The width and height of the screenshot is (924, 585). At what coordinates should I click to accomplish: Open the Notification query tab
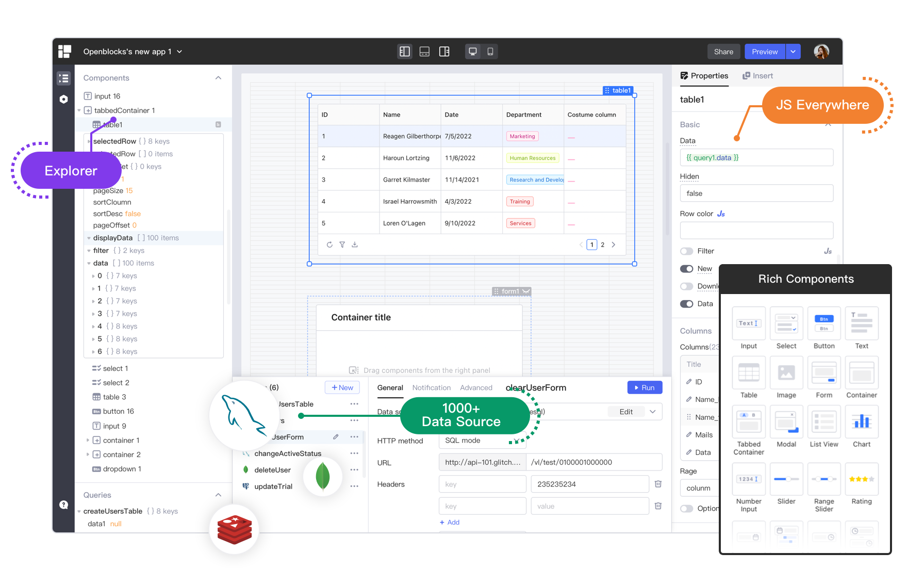431,388
